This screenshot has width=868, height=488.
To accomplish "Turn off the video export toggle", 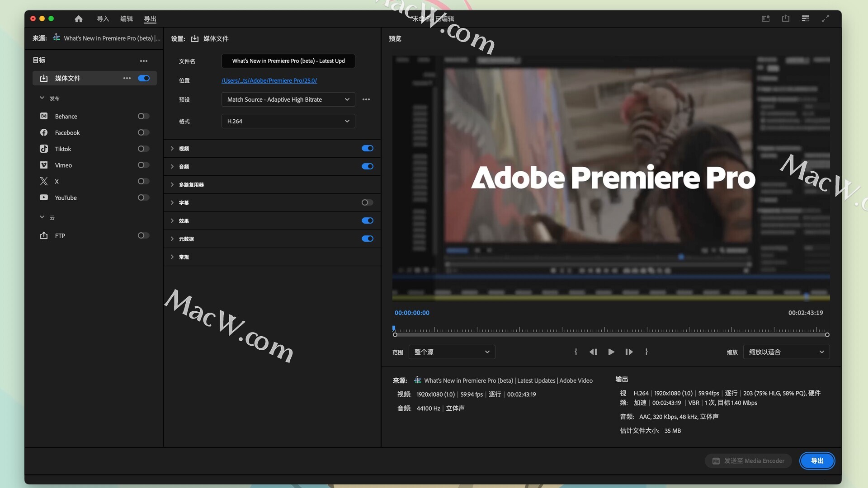I will 368,148.
